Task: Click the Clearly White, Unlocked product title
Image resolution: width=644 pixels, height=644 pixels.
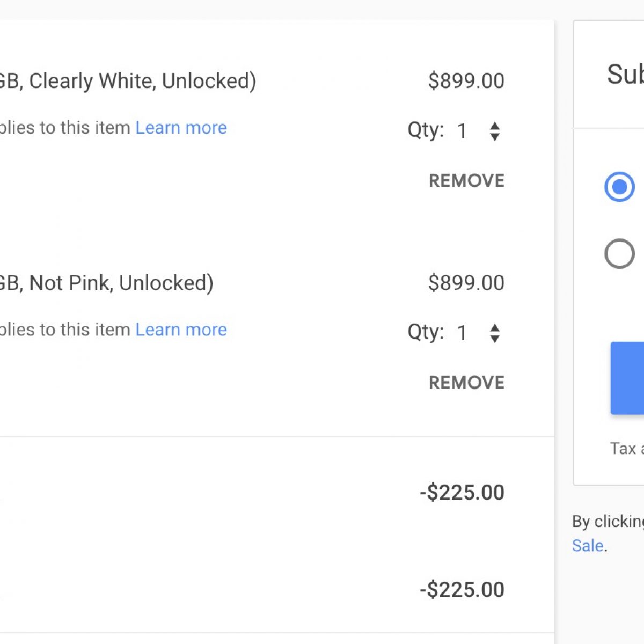Action: point(128,81)
